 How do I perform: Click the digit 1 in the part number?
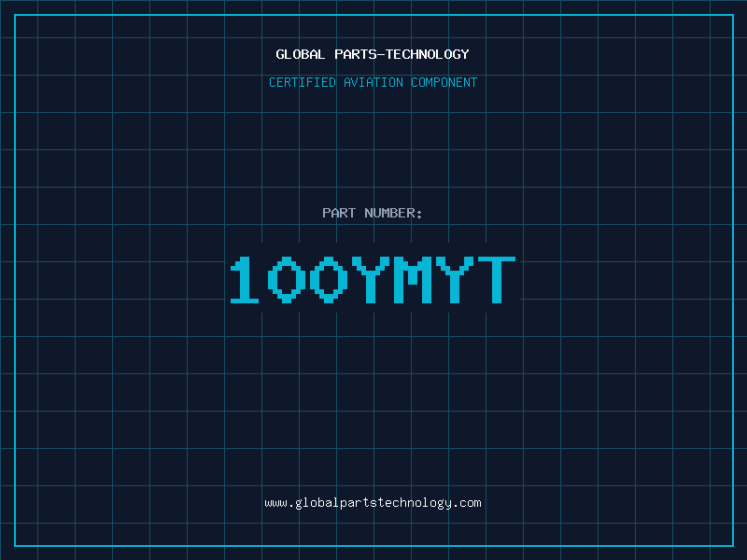tap(245, 280)
